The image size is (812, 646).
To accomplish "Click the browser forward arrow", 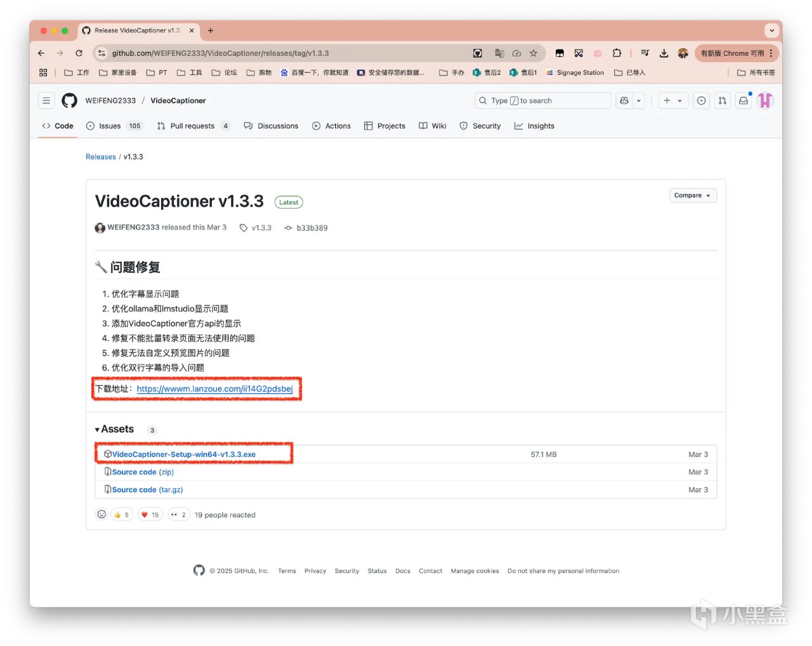I will click(60, 53).
